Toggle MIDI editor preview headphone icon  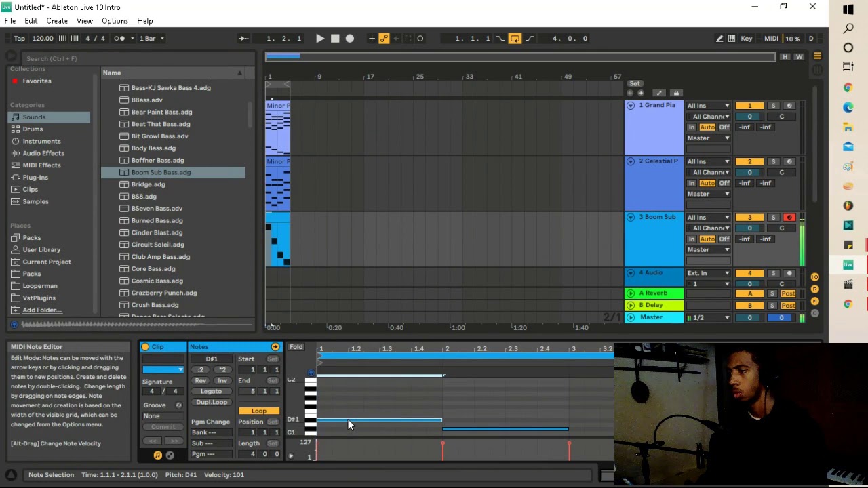coord(311,373)
